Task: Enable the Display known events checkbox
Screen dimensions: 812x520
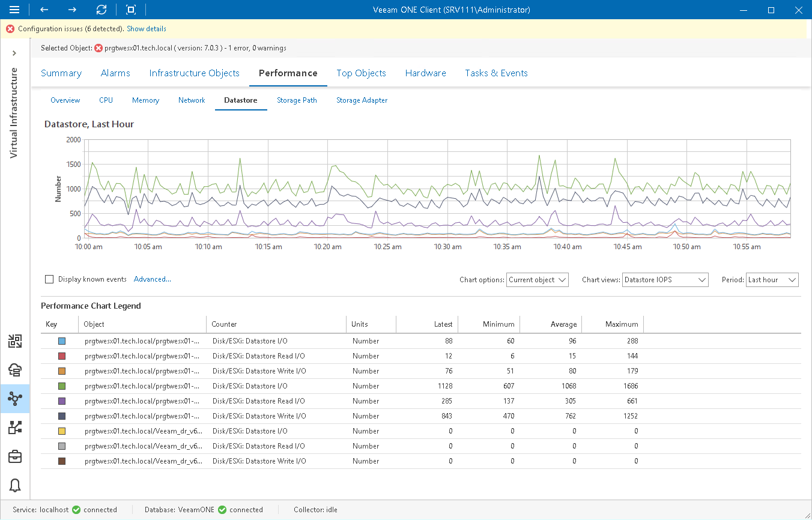Action: (49, 279)
